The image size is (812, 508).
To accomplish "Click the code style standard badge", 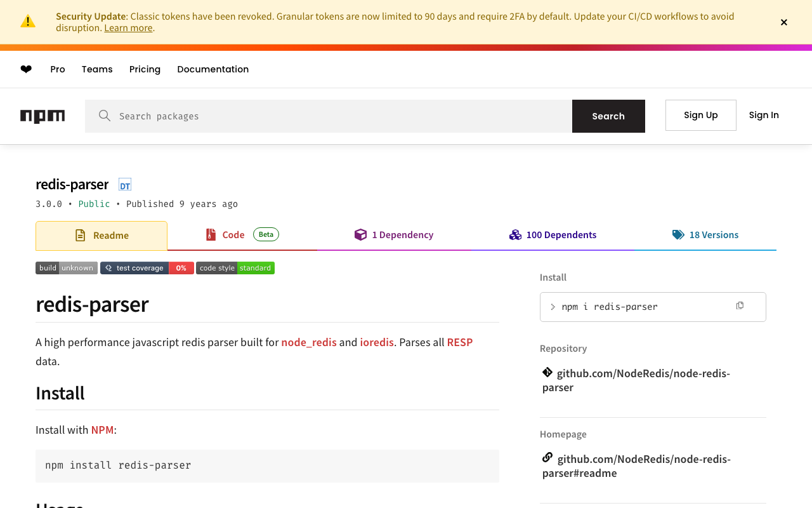I will pyautogui.click(x=235, y=268).
